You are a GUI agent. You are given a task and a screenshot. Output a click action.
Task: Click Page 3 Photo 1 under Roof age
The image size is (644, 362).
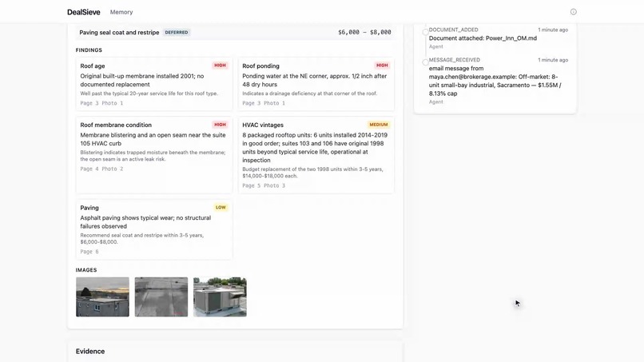101,103
